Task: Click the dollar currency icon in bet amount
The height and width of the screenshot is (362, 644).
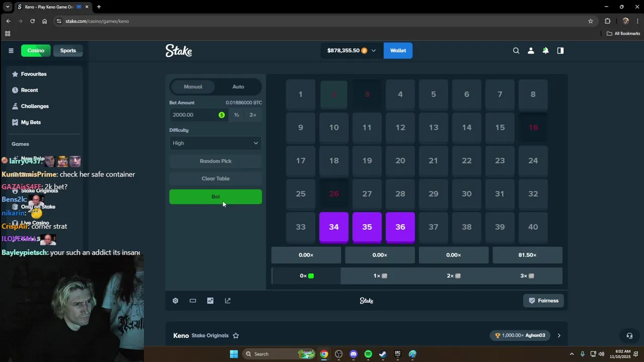Action: [221, 115]
